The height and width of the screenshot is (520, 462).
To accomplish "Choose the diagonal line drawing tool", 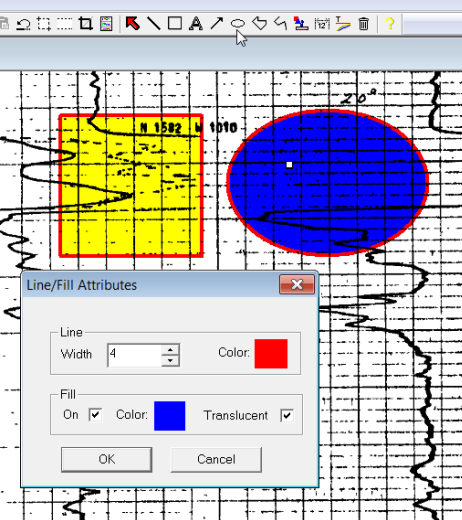I will pyautogui.click(x=153, y=23).
